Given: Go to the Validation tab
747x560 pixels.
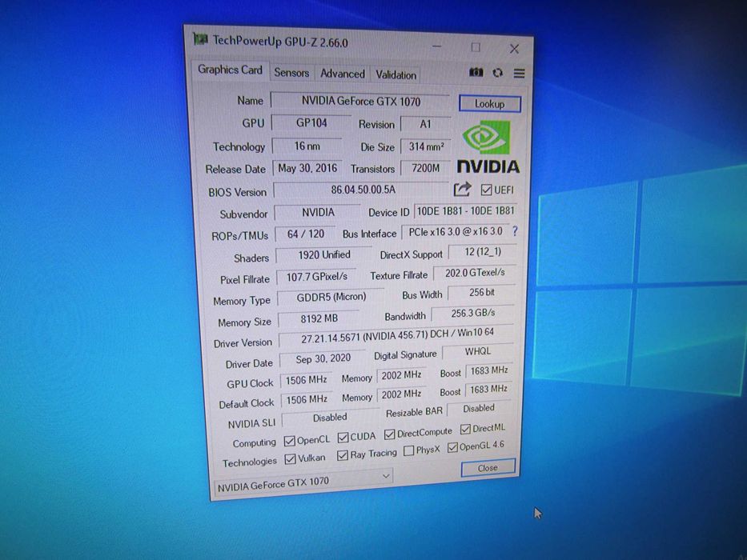Looking at the screenshot, I should tap(396, 74).
